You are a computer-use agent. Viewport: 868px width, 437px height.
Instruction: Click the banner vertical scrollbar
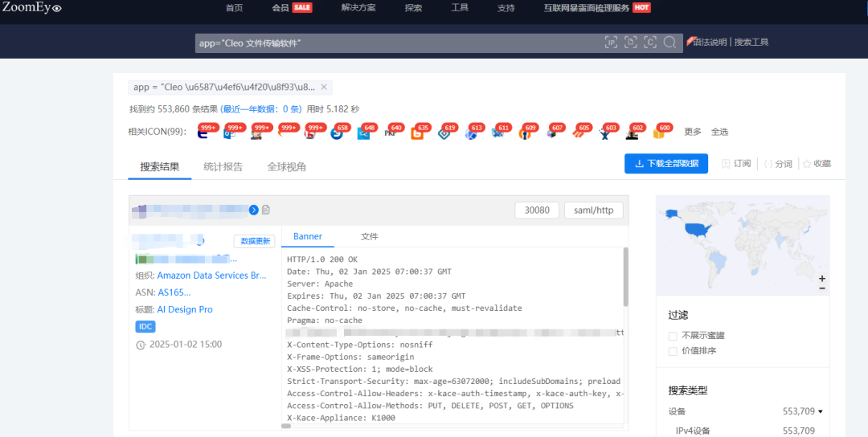(x=625, y=276)
